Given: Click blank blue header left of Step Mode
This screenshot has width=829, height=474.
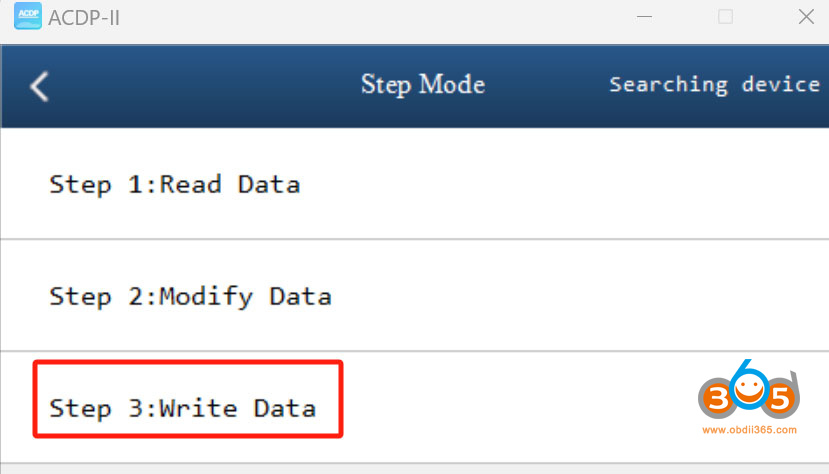Looking at the screenshot, I should [x=200, y=86].
